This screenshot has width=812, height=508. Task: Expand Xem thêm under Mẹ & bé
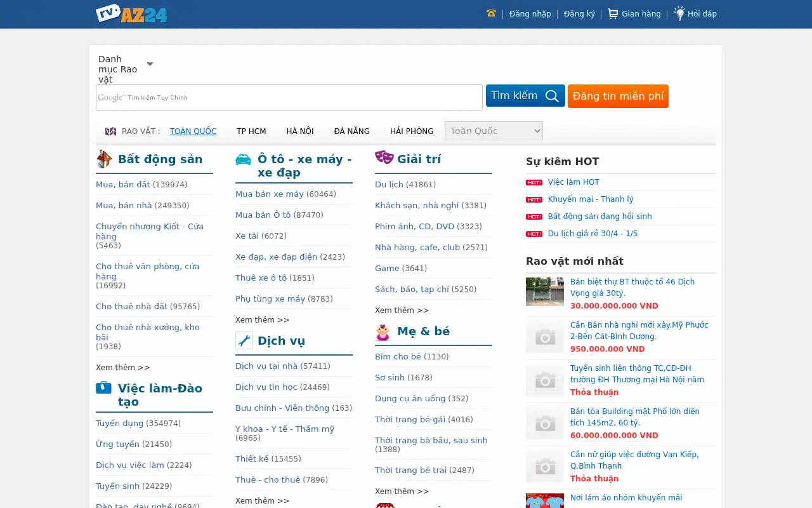coord(402,491)
